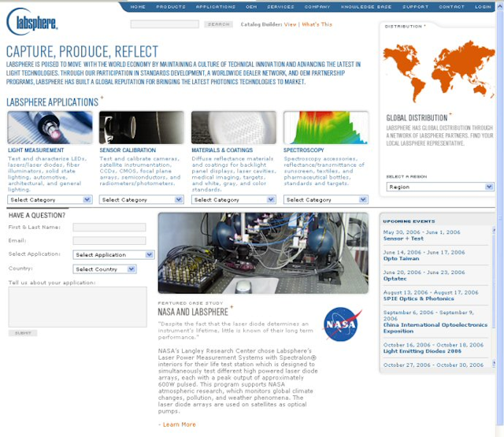Screen dimensions: 504x437
Task: Click the Search button
Action: (219, 24)
